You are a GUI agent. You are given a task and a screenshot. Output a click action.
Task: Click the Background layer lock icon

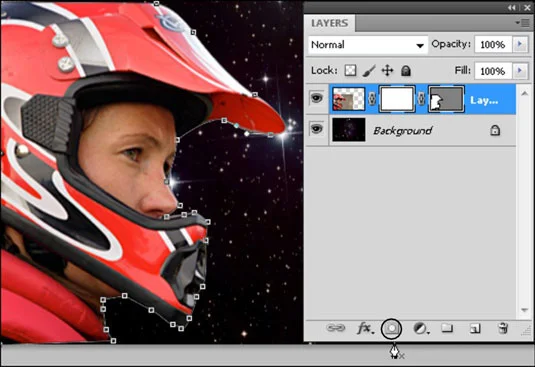495,130
